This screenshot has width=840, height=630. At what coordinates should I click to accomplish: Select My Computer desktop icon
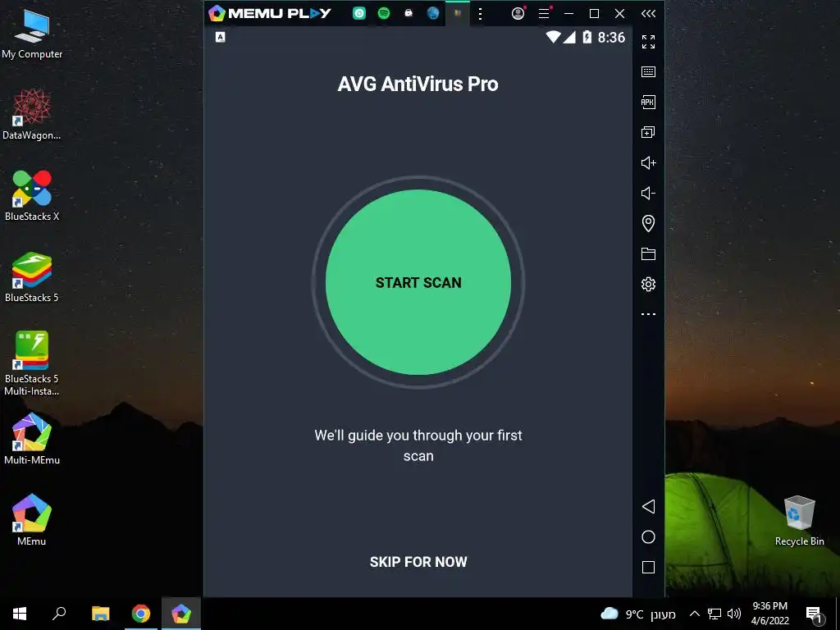coord(32,34)
